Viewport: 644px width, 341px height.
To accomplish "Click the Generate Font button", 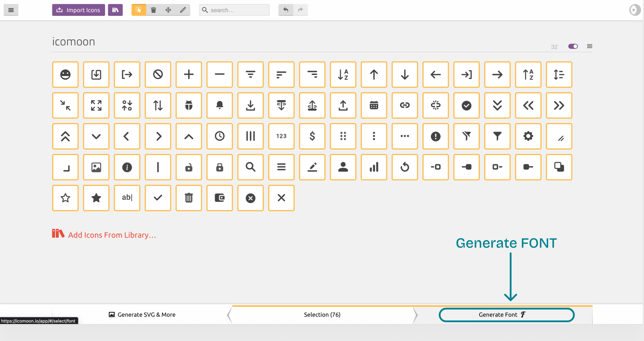I will (506, 314).
